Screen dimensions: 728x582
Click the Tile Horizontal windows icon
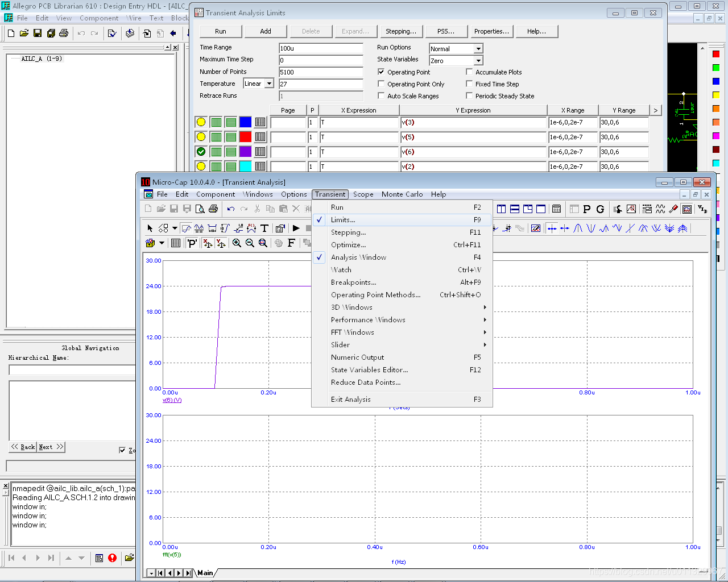pos(514,209)
